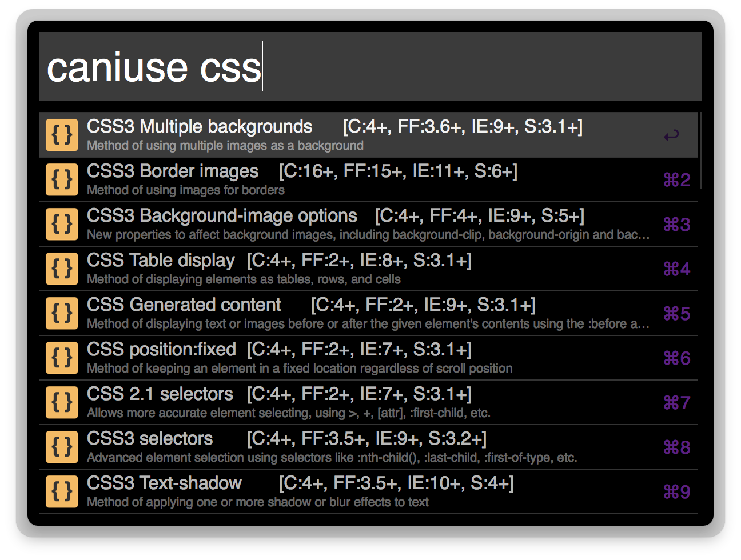Open the CSS3 Border images result
This screenshot has width=741, height=560.
coord(368,179)
